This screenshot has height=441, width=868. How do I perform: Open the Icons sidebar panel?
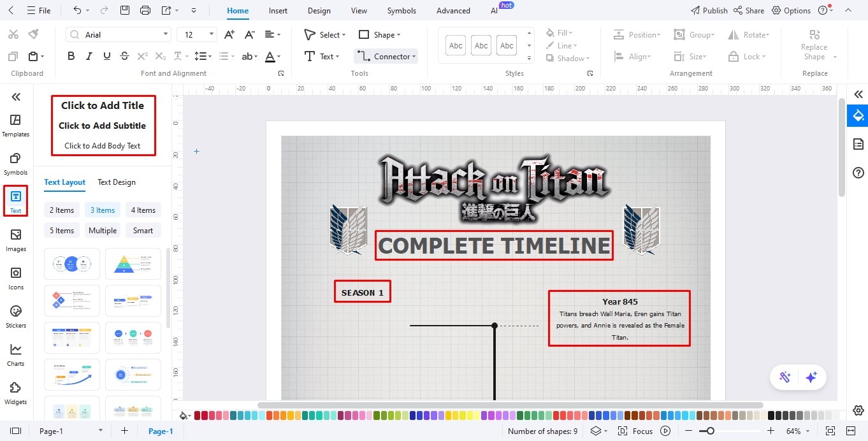(15, 278)
